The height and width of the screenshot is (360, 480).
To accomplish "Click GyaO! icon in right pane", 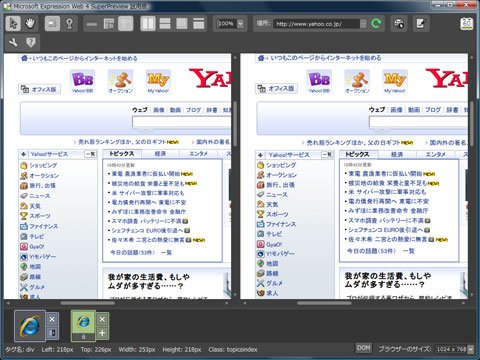I will point(261,244).
